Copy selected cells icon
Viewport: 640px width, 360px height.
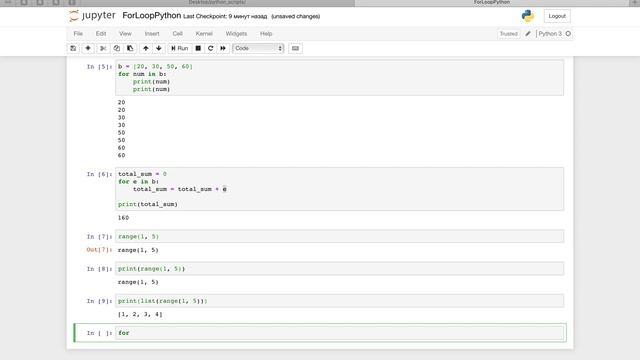116,48
